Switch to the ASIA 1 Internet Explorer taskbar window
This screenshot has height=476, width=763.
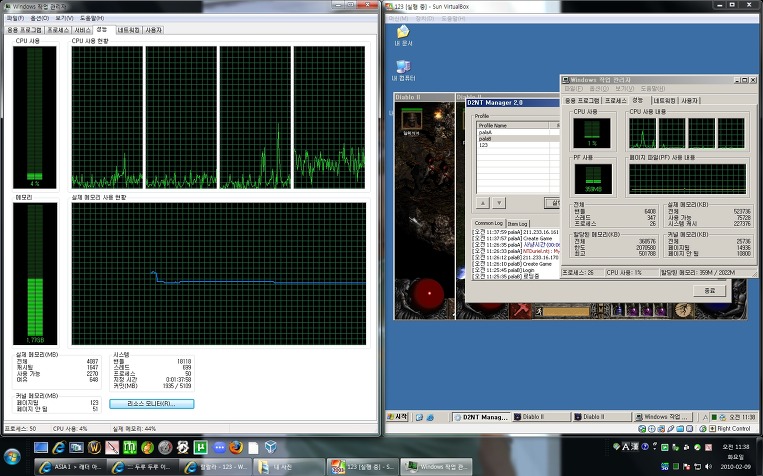(x=69, y=467)
